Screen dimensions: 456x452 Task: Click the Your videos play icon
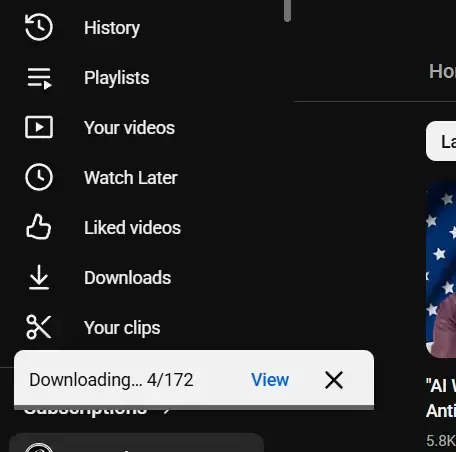39,127
